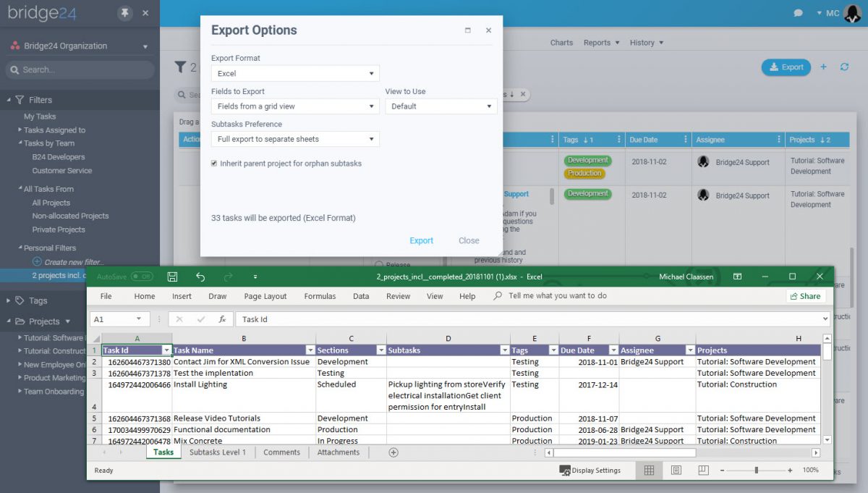Click the yellow Production tag

(x=584, y=173)
